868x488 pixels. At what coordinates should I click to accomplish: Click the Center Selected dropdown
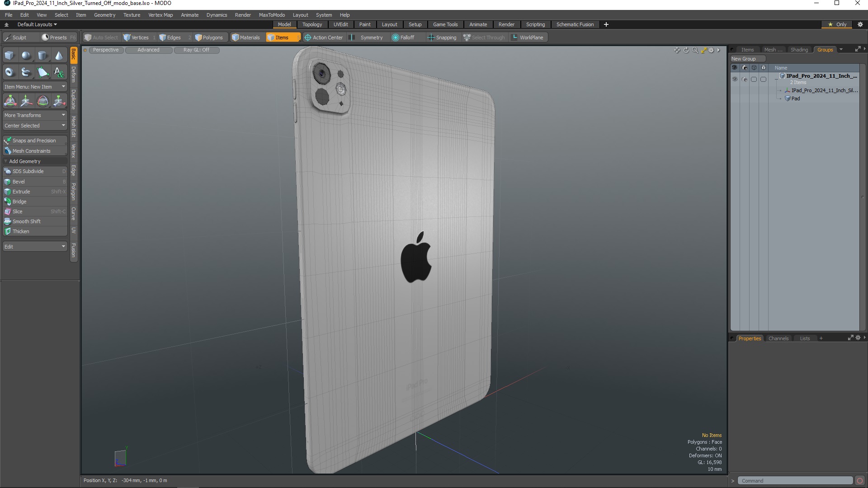(34, 125)
